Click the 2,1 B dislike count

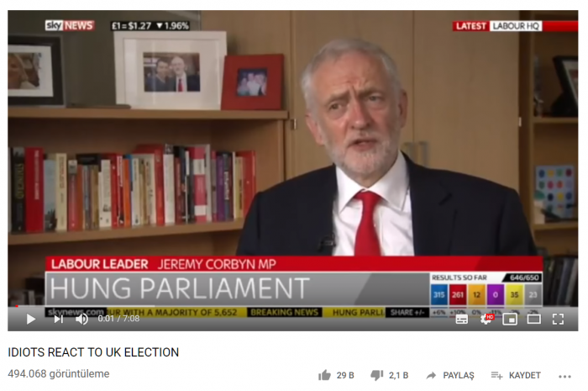tap(399, 376)
